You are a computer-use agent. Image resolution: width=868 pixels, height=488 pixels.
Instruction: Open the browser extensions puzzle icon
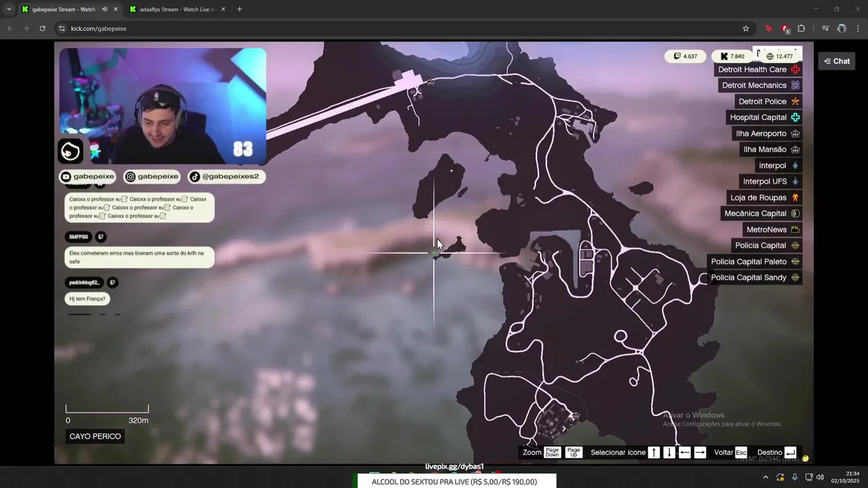coord(802,28)
